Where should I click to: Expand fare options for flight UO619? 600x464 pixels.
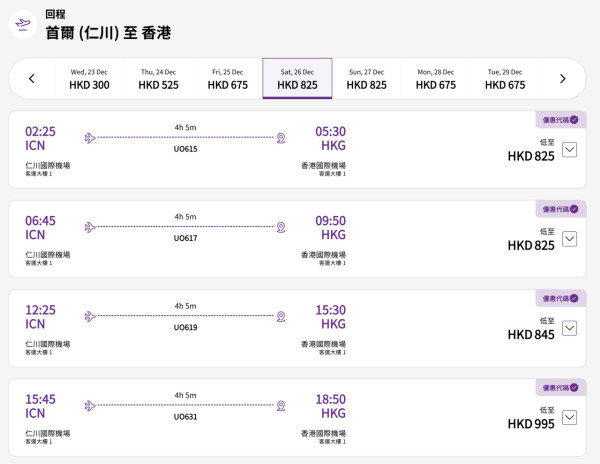[569, 328]
